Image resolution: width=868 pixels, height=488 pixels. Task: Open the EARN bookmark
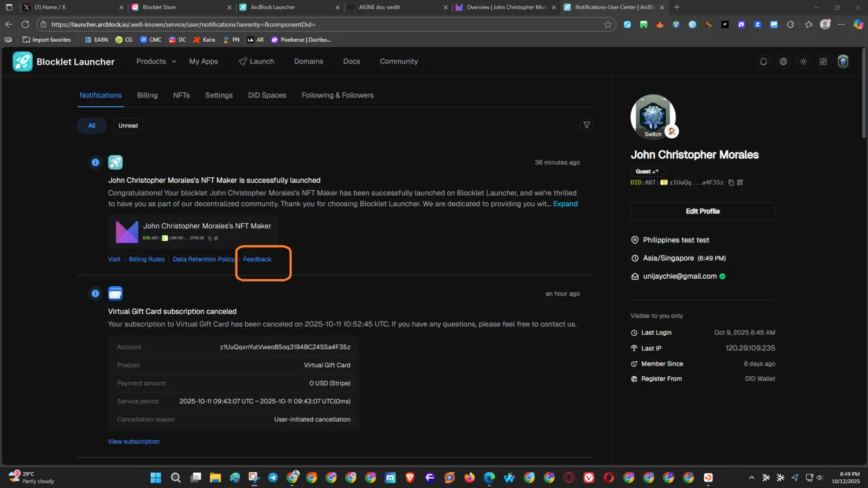pyautogui.click(x=97, y=40)
